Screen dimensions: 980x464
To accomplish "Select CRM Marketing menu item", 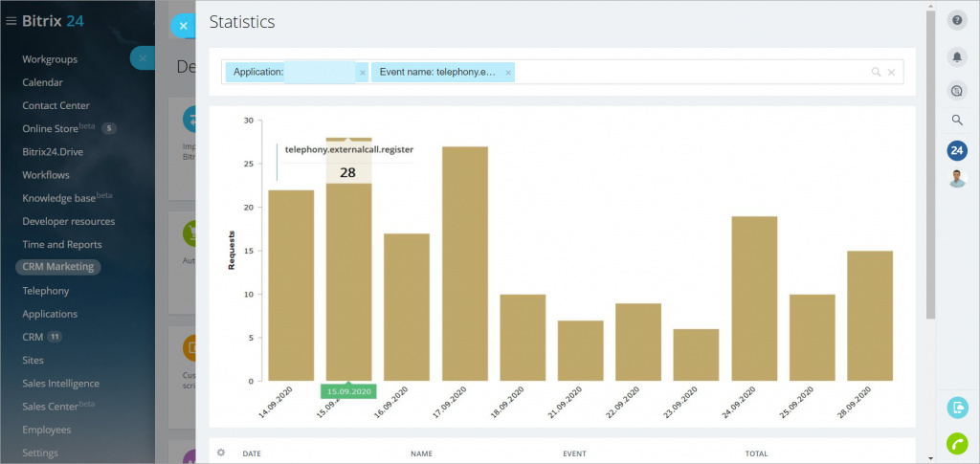I will (58, 267).
